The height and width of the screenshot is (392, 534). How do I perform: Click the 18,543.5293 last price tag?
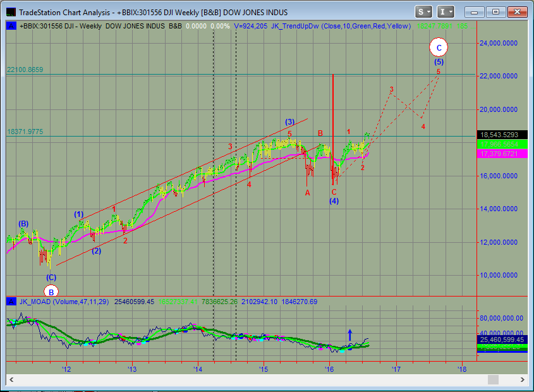502,135
